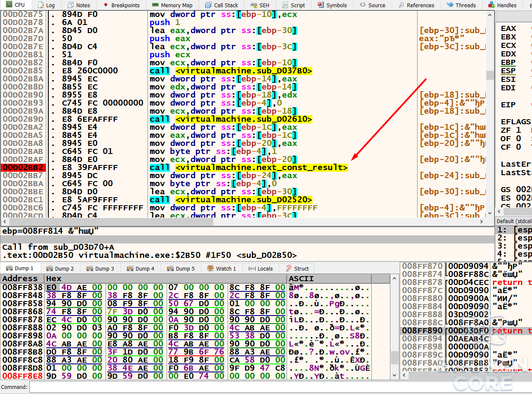
Task: Toggle the CF flag value
Action: click(518, 147)
